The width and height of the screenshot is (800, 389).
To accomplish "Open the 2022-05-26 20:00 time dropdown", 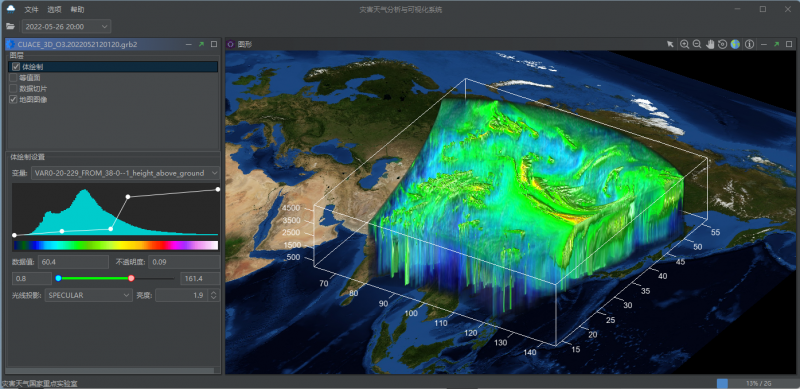I will click(66, 26).
